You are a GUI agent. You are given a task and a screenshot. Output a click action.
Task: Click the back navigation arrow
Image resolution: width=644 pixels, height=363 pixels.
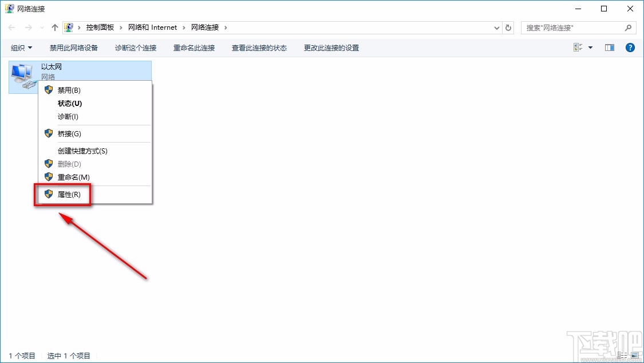(11, 27)
